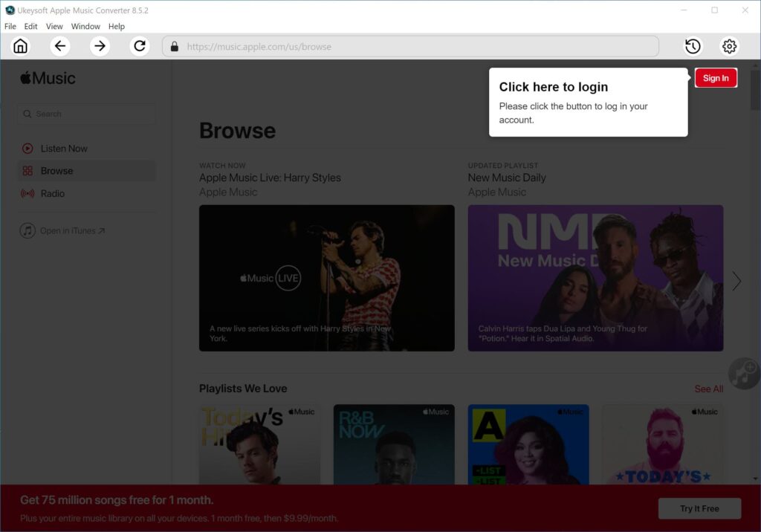The height and width of the screenshot is (532, 761).
Task: Show next featured items with right chevron
Action: pos(736,281)
